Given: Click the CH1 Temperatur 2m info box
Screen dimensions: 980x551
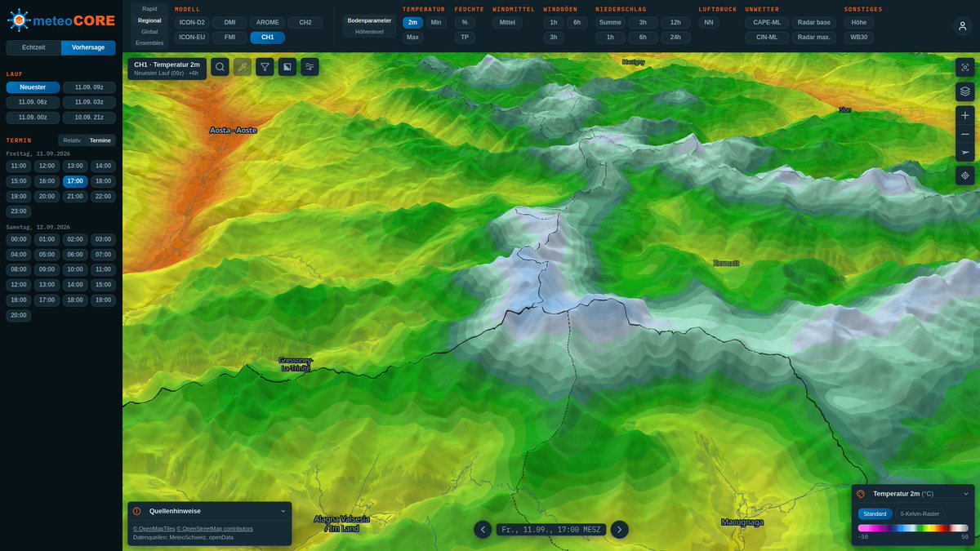Looking at the screenshot, I should point(167,68).
